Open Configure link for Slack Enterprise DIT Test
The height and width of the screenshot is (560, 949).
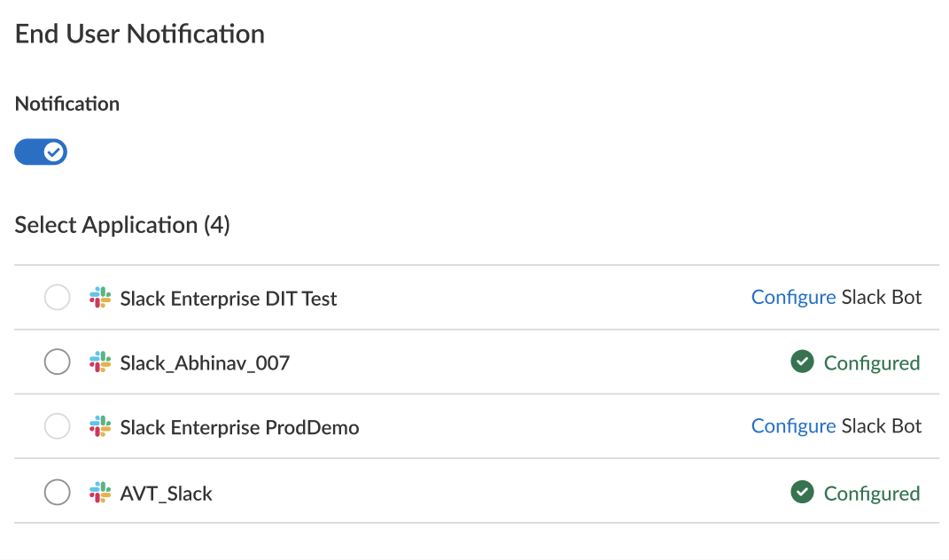(x=793, y=298)
